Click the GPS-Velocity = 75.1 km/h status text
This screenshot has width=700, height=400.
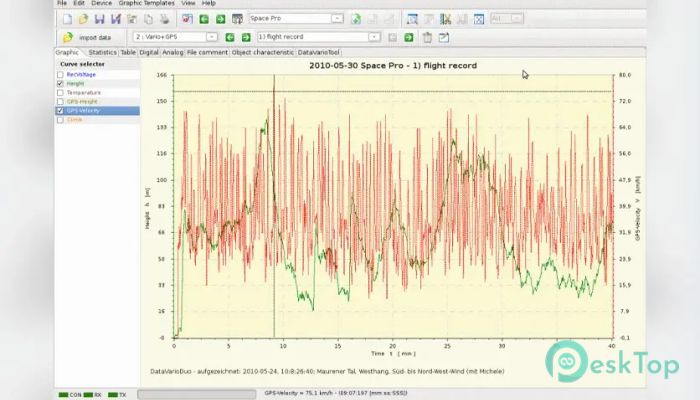tap(336, 393)
